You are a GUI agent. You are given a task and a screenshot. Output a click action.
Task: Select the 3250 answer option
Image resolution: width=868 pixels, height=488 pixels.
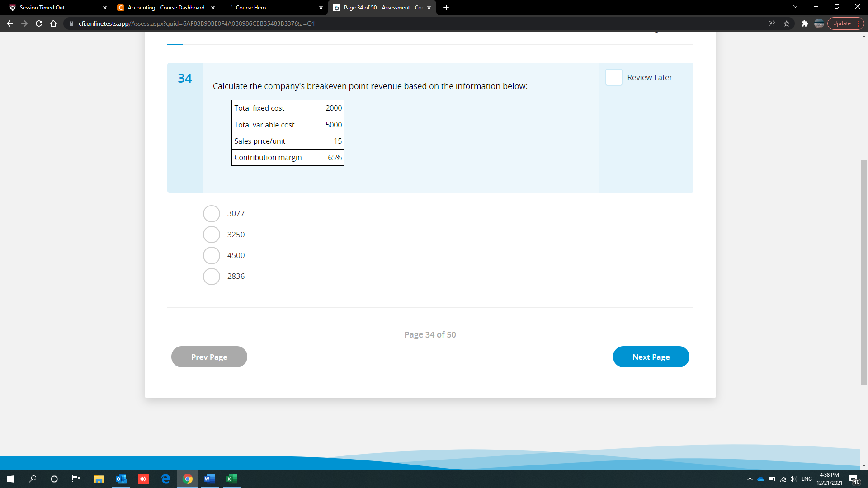[x=211, y=234]
